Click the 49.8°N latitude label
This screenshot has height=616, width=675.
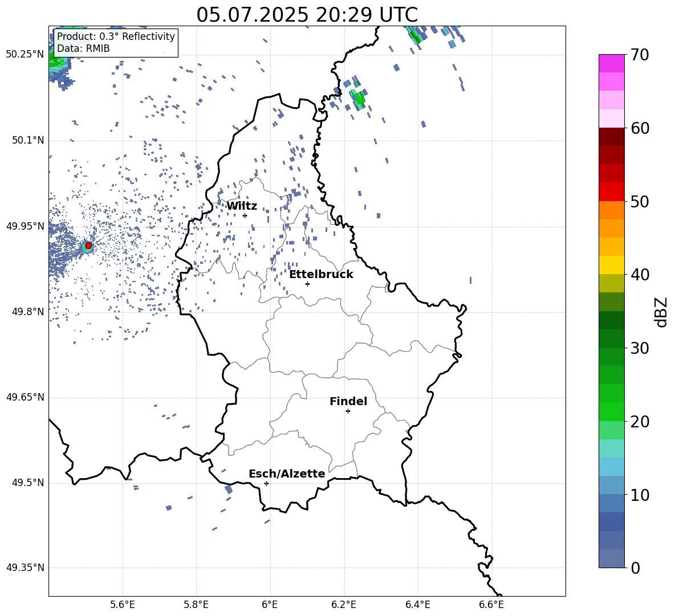tap(28, 312)
